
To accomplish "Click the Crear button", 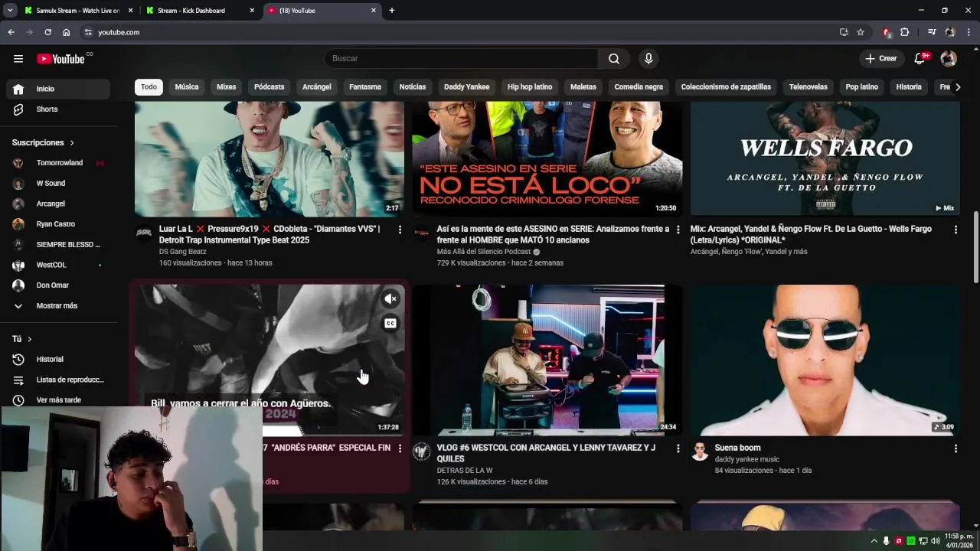I will click(881, 59).
